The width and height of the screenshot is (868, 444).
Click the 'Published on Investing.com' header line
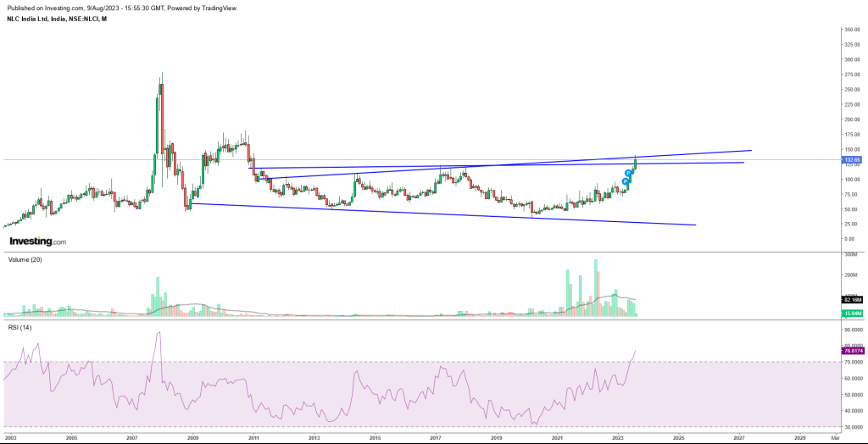pos(122,8)
